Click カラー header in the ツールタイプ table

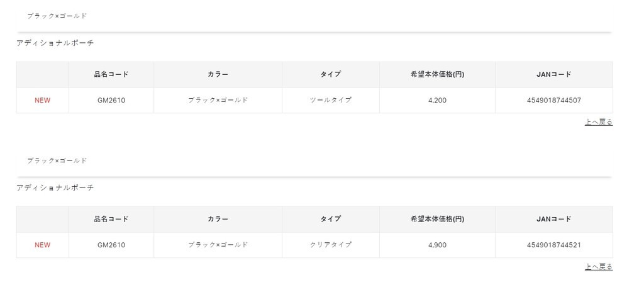tap(218, 74)
